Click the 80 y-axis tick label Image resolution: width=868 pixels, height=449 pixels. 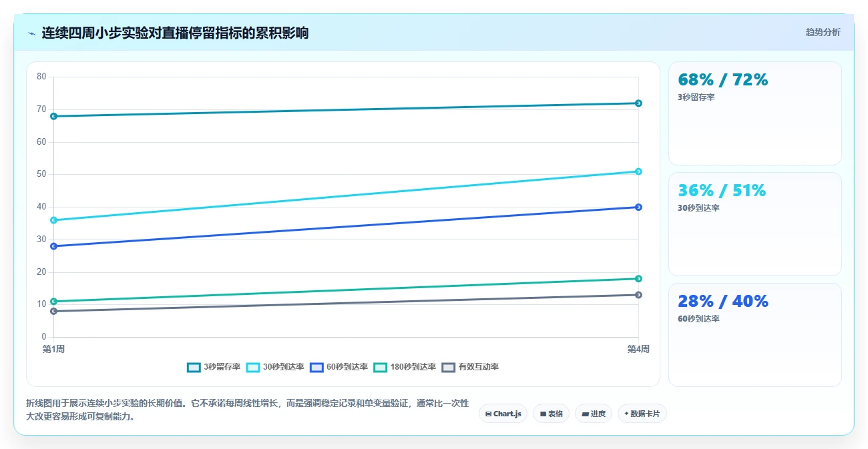point(41,77)
